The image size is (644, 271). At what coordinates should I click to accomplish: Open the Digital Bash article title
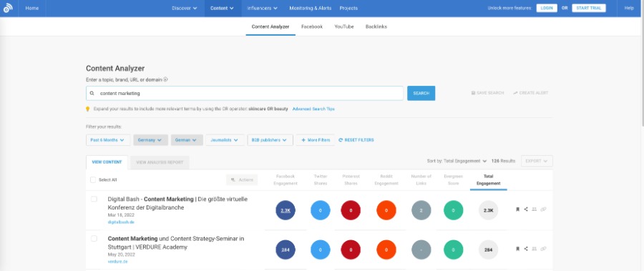pyautogui.click(x=178, y=203)
